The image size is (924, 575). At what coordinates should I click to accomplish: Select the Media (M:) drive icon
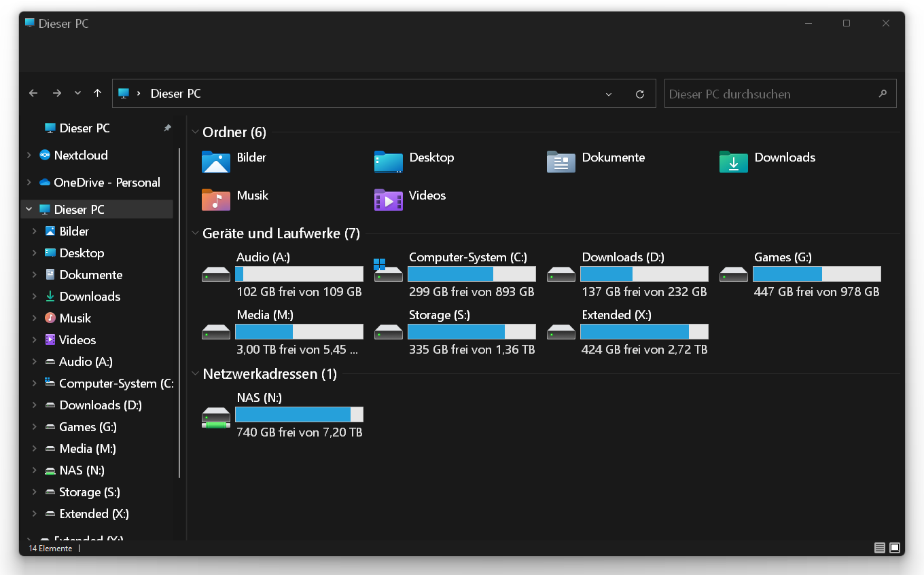(x=216, y=332)
